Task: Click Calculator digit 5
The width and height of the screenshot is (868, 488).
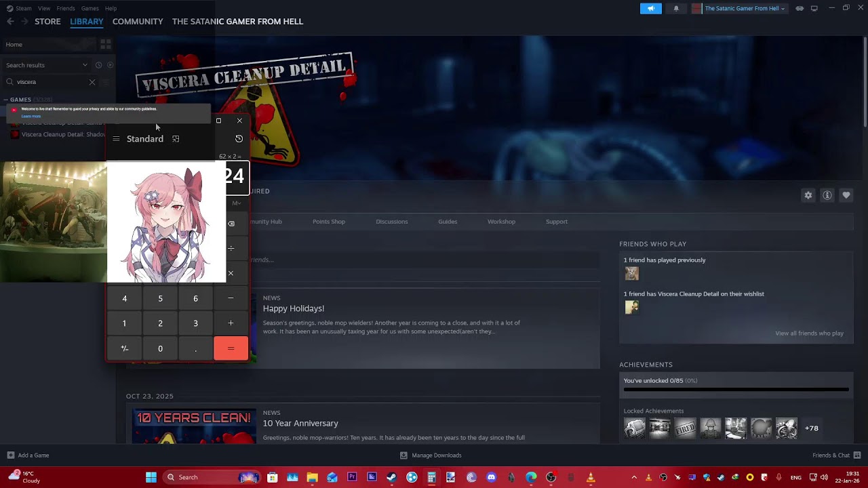Action: point(160,298)
